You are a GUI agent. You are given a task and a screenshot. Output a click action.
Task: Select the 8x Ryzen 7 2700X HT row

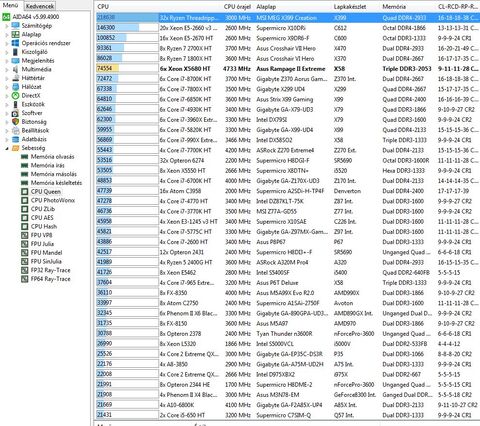pos(288,48)
